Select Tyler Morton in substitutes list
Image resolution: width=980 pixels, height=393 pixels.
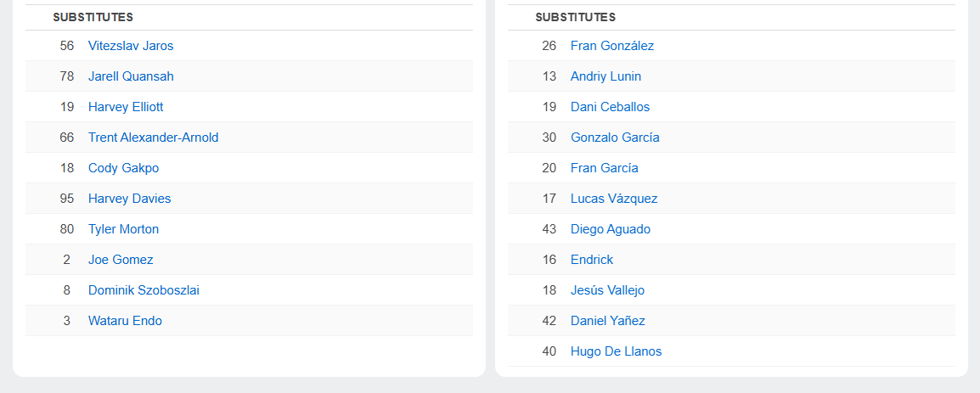123,229
